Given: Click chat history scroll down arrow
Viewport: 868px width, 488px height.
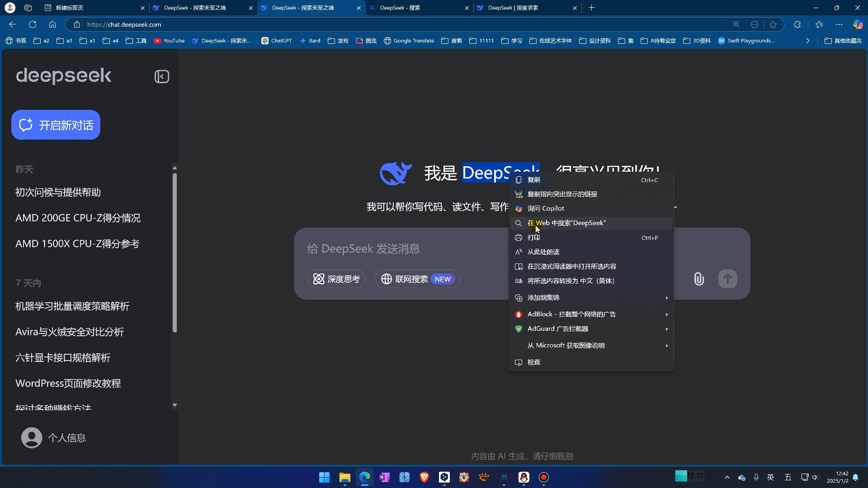Looking at the screenshot, I should click(175, 405).
